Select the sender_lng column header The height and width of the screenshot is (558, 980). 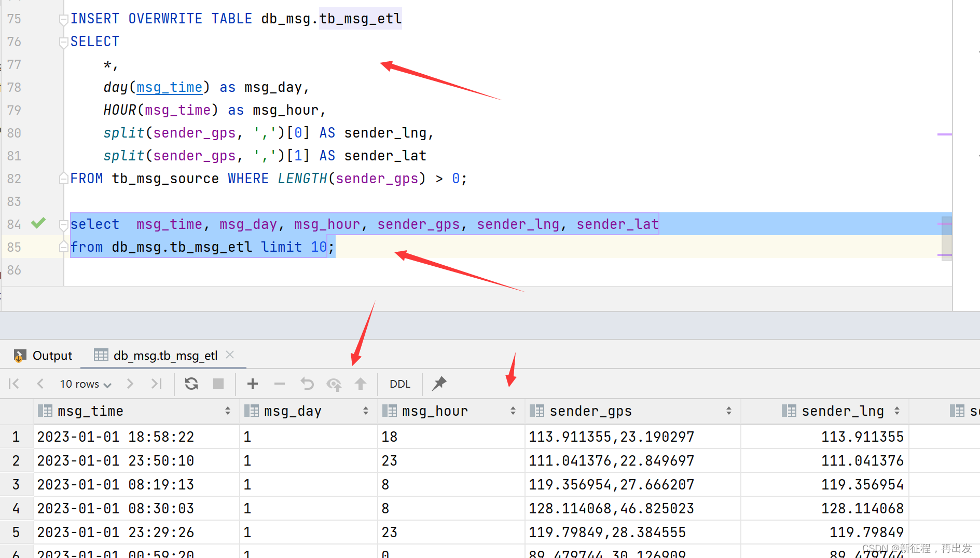pyautogui.click(x=825, y=411)
